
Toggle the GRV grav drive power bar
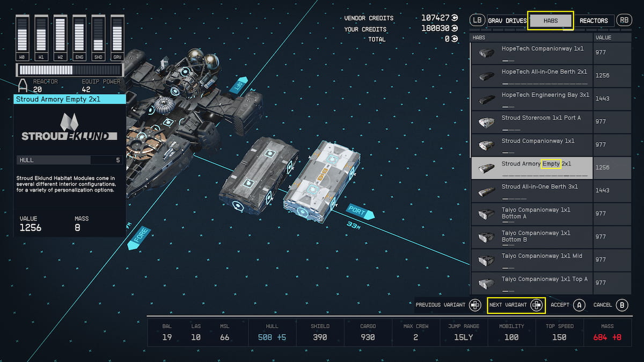click(116, 35)
